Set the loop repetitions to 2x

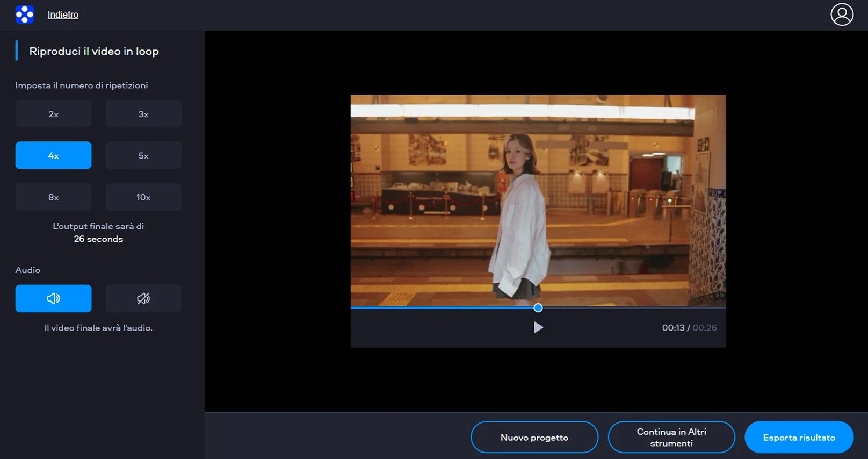(53, 114)
